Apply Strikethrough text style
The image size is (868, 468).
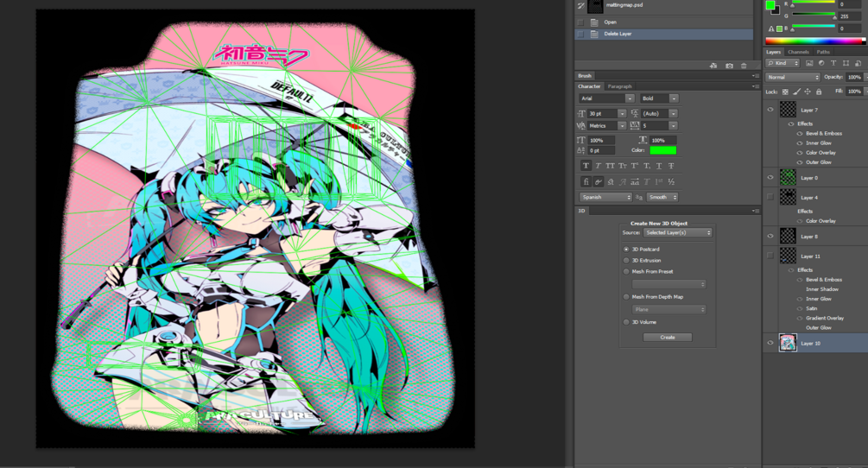pyautogui.click(x=671, y=166)
